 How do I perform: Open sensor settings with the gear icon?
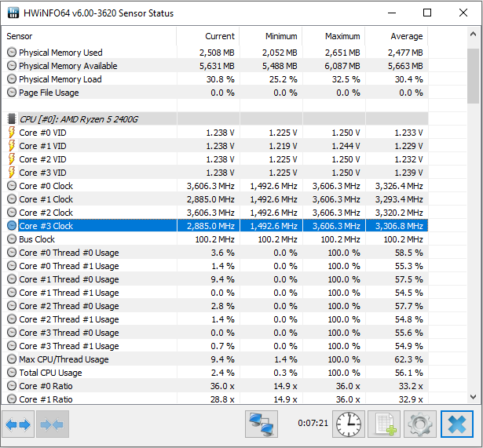(x=420, y=424)
